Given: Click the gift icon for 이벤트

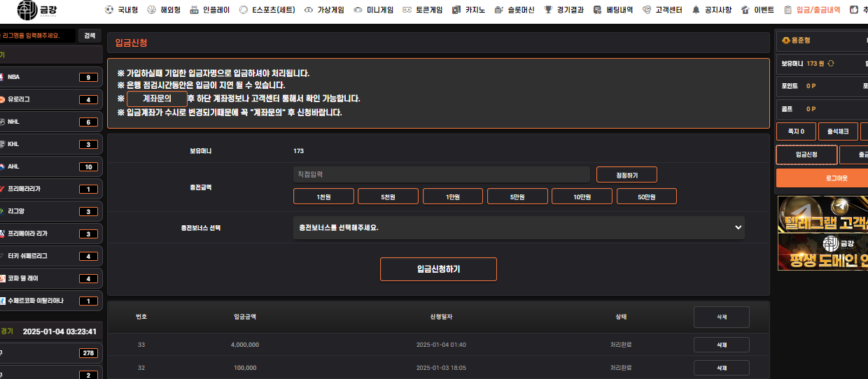Looking at the screenshot, I should tap(745, 10).
